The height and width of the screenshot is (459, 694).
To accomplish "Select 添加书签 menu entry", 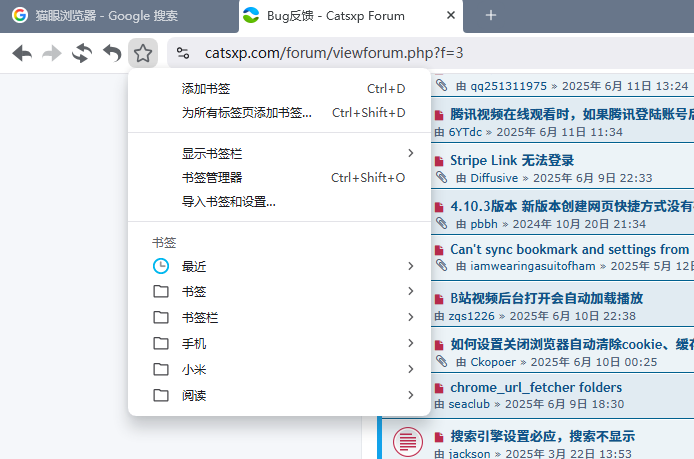I will [279, 89].
